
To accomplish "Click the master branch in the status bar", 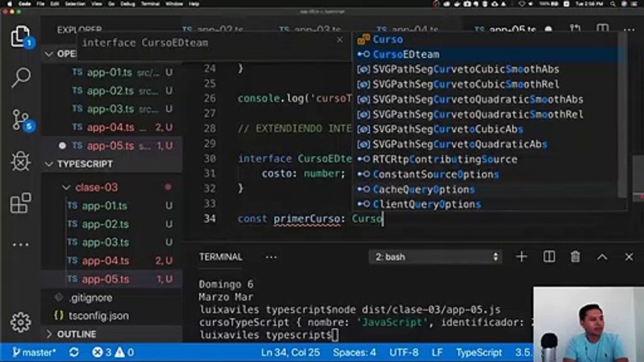I will click(34, 352).
